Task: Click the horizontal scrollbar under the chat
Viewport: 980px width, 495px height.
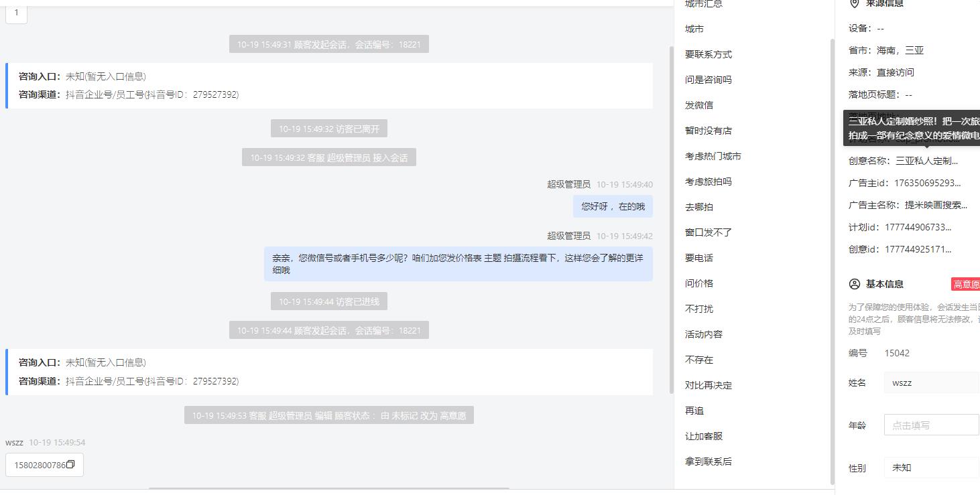Action: pos(328,488)
